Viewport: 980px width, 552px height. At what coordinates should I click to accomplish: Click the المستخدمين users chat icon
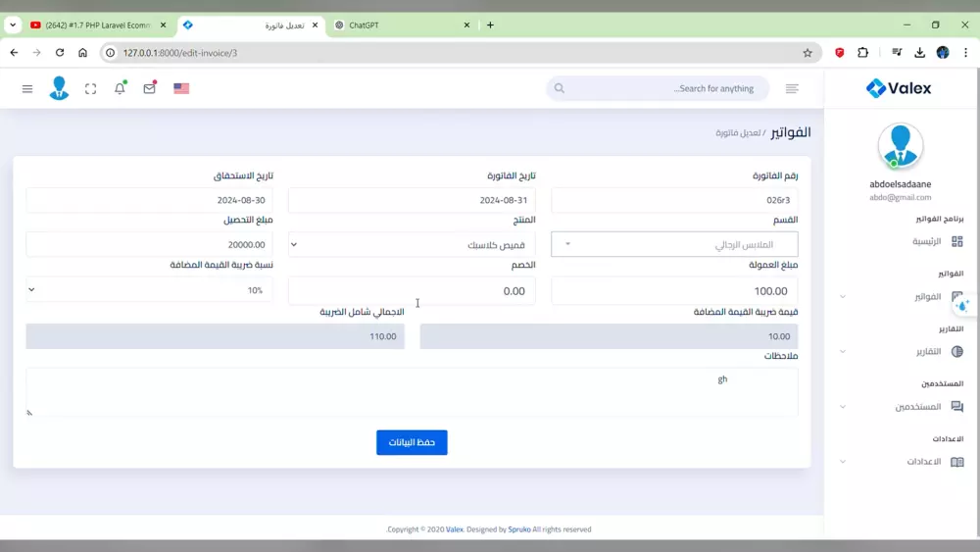956,406
